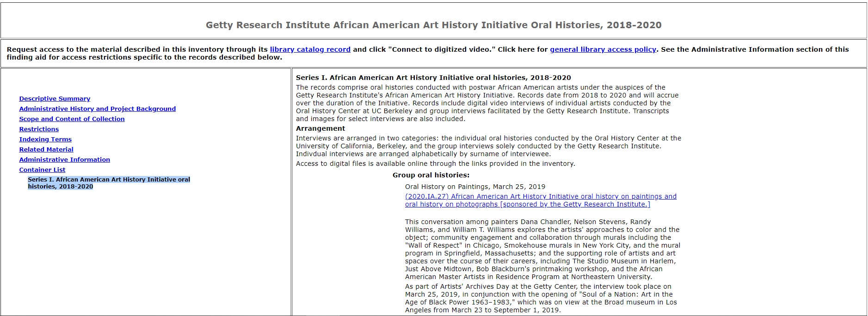Go to Indexing Terms section
Viewport: 868px width, 316px height.
(45, 139)
